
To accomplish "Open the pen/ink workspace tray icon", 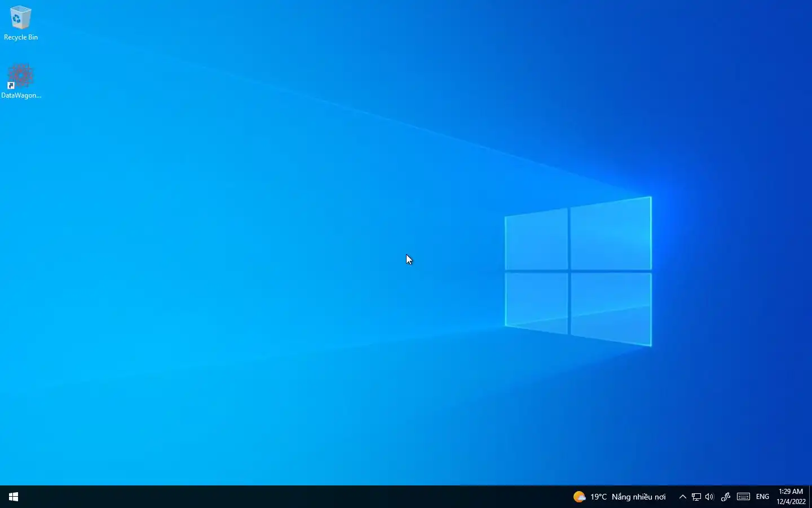I will (x=726, y=497).
